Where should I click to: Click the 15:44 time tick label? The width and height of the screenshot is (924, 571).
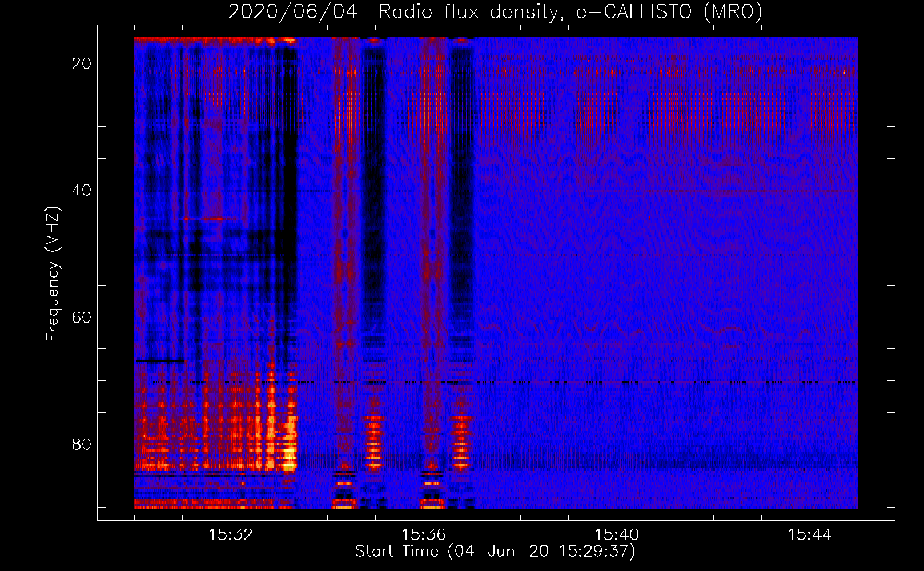pyautogui.click(x=810, y=535)
